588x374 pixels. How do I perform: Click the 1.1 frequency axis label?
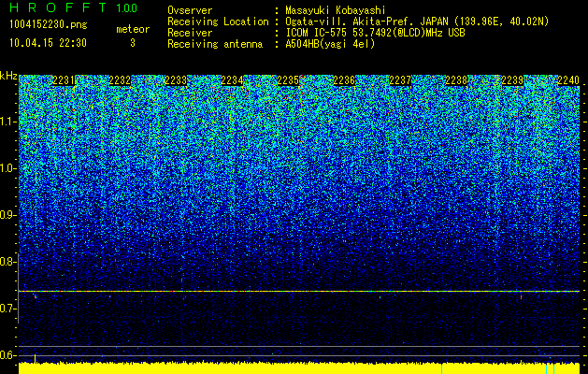[8, 122]
